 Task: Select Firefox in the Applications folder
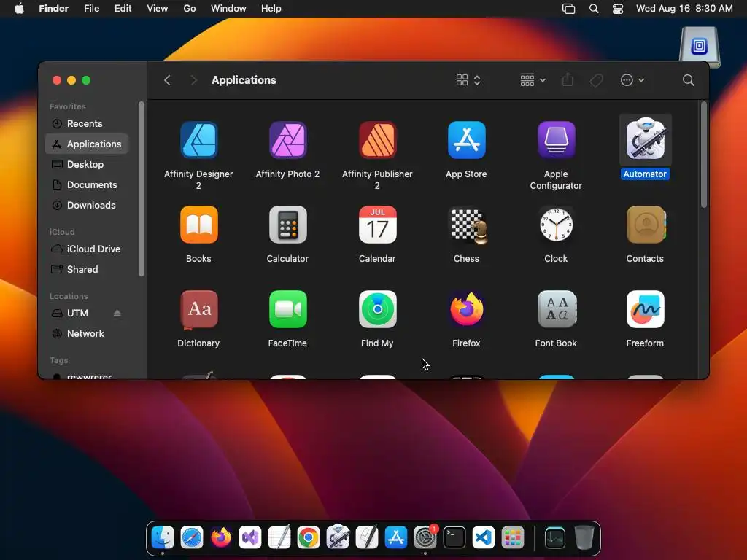pyautogui.click(x=466, y=309)
